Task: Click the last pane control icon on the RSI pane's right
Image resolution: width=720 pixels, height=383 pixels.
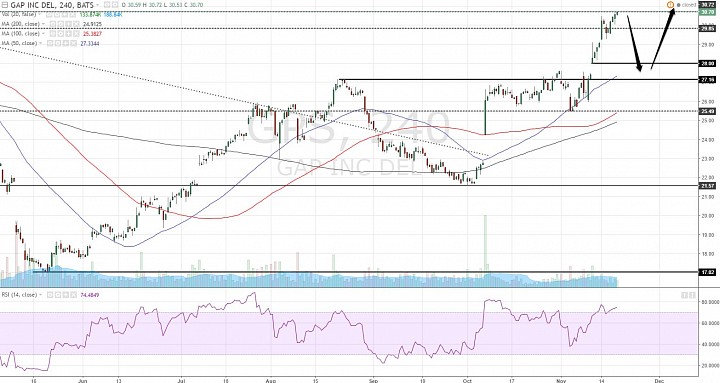Action: [692, 294]
